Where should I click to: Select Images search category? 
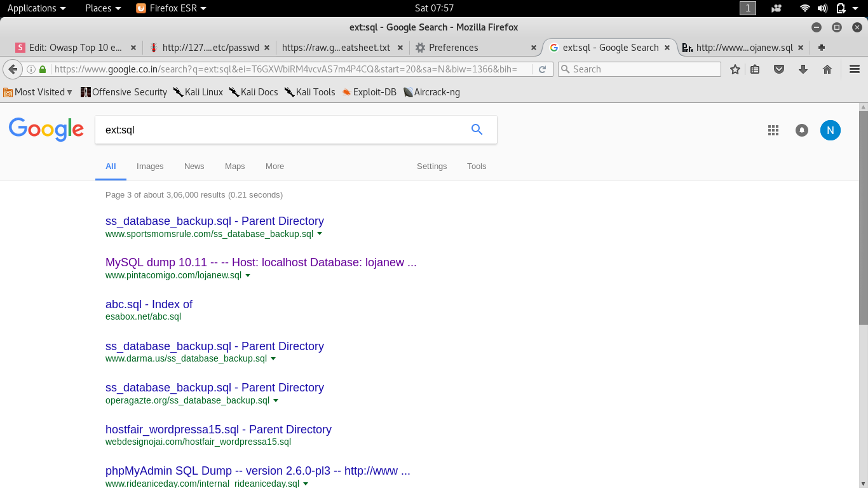[x=150, y=166]
